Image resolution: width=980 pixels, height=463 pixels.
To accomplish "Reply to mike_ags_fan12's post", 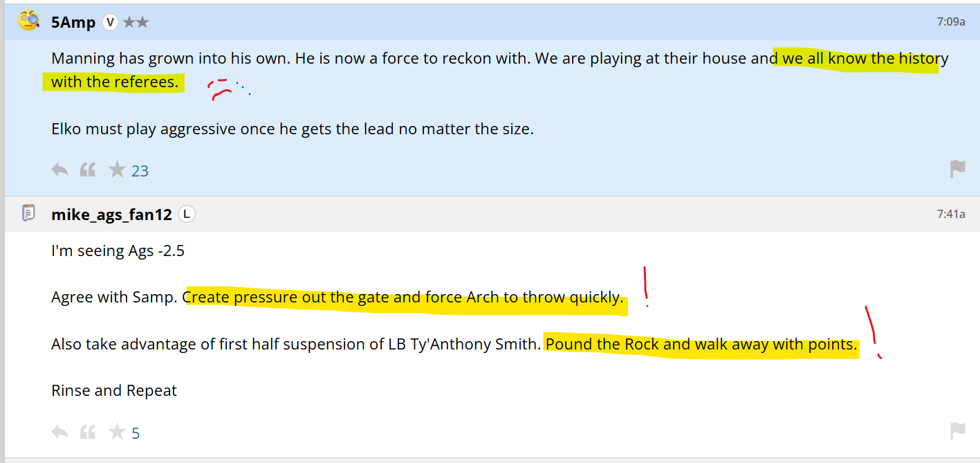I will (x=60, y=433).
